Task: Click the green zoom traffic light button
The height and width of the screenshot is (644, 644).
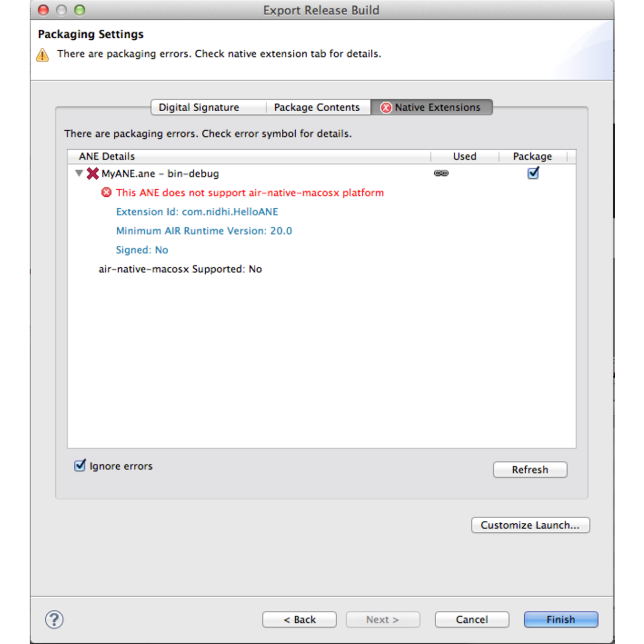Action: tap(79, 10)
